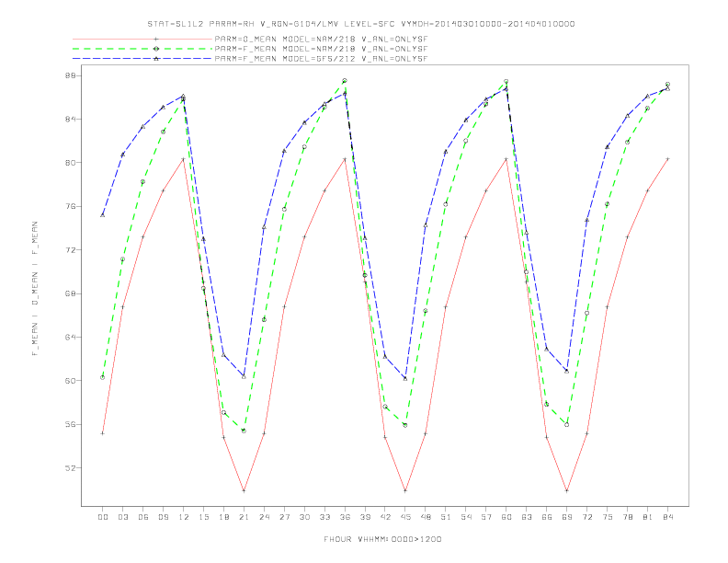Click the x-axis tick label 63
Viewport: 728px width, 563px height.
[527, 517]
